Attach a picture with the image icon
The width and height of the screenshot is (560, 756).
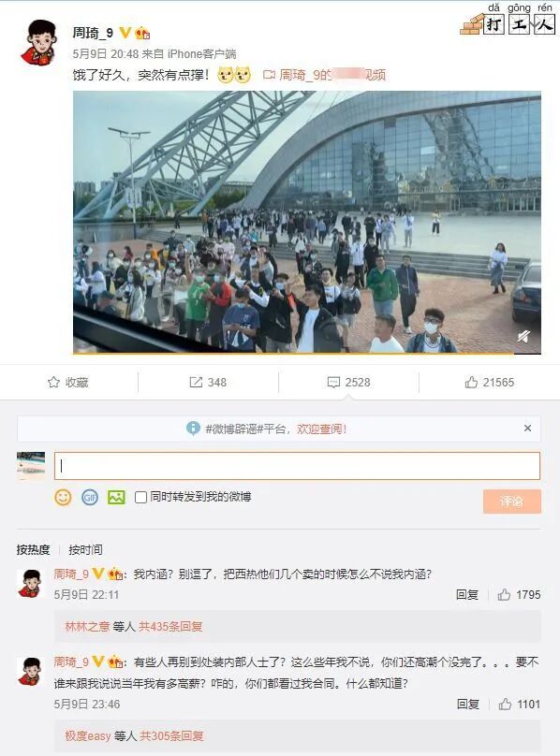[116, 497]
